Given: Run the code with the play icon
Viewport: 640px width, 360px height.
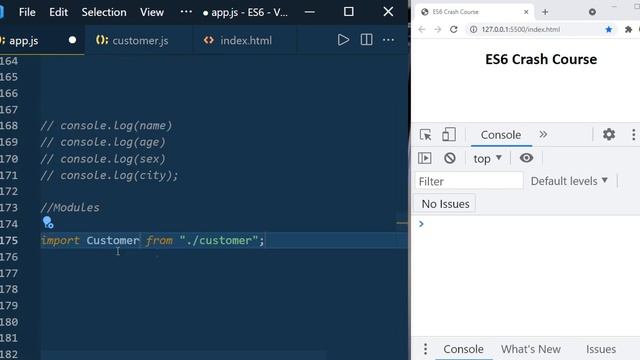Looking at the screenshot, I should [343, 40].
